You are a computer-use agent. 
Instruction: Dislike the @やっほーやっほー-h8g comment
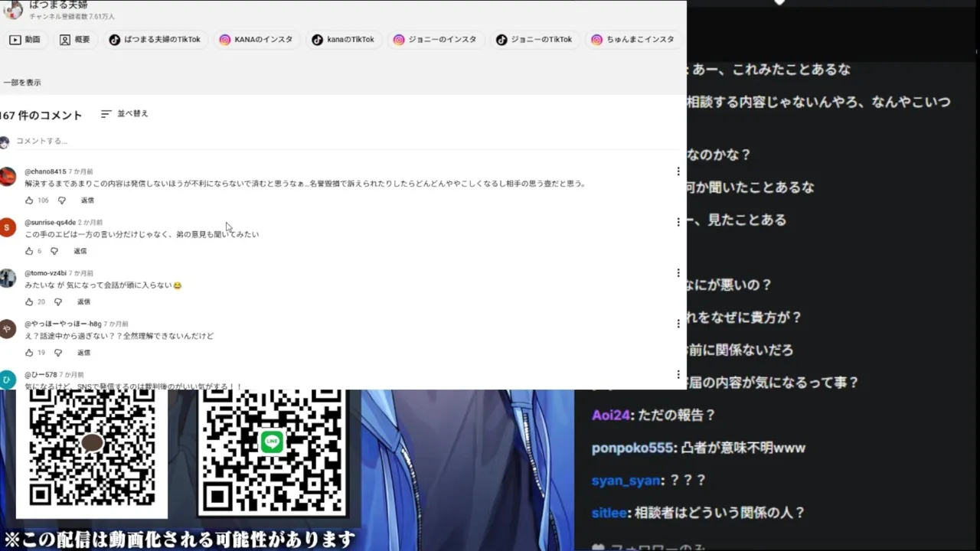pyautogui.click(x=58, y=353)
